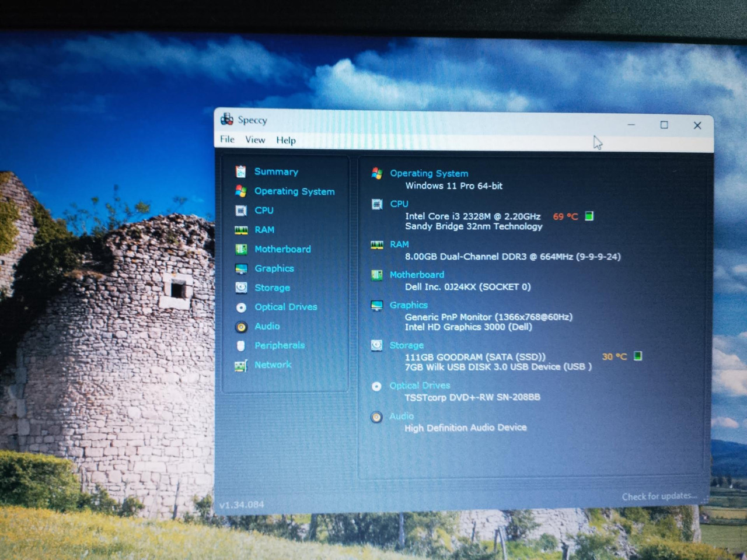Click the Speccy app icon in title bar
This screenshot has width=747, height=560.
(x=226, y=120)
